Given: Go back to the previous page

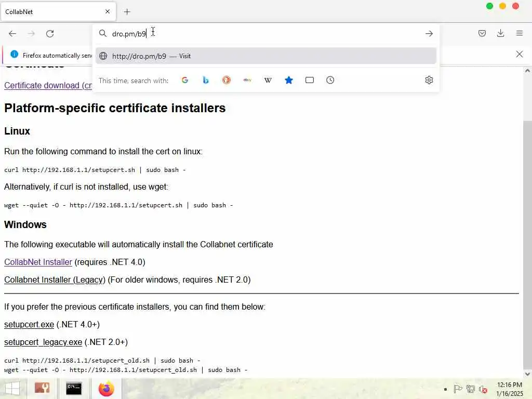Looking at the screenshot, I should (x=12, y=34).
